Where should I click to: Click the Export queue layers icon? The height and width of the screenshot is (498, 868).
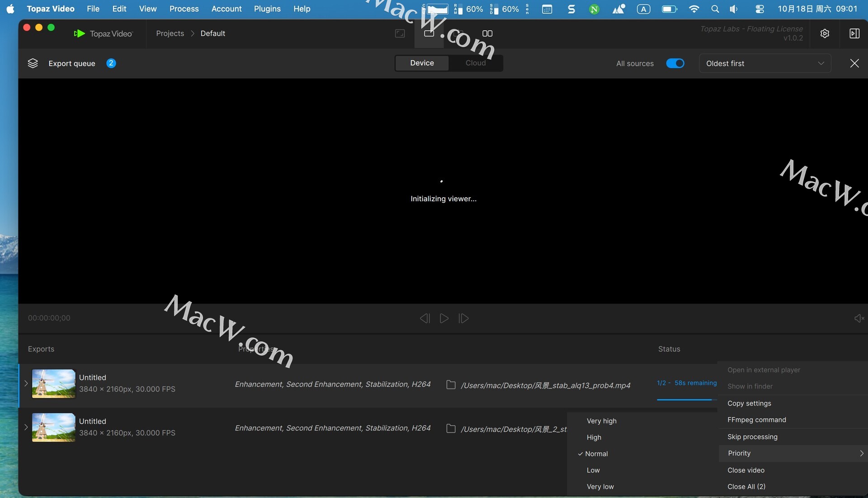(33, 63)
